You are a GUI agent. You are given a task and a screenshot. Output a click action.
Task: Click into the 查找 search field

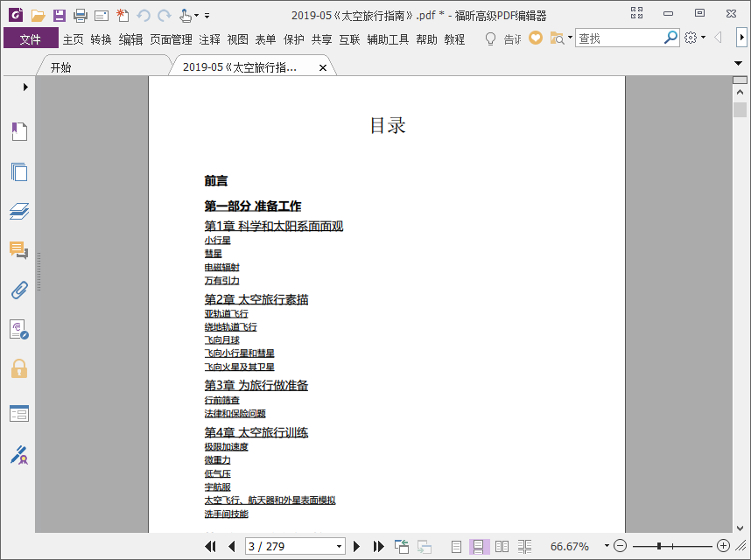tap(620, 38)
